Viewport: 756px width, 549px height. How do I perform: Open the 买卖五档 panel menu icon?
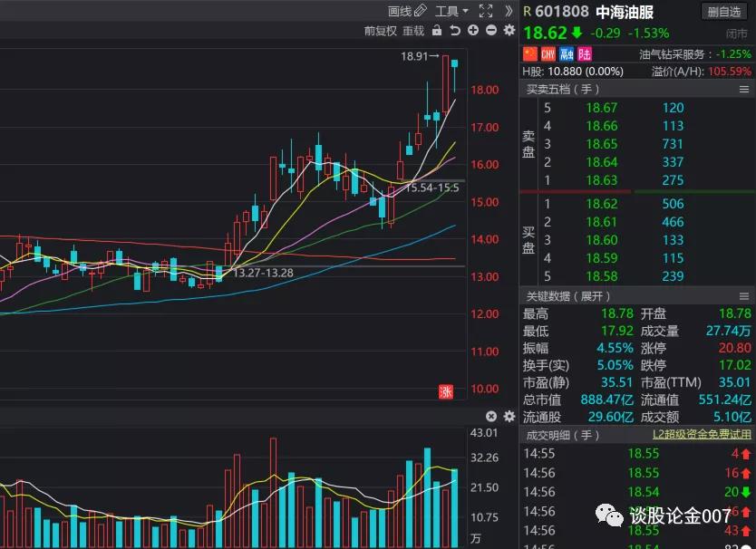(x=744, y=89)
